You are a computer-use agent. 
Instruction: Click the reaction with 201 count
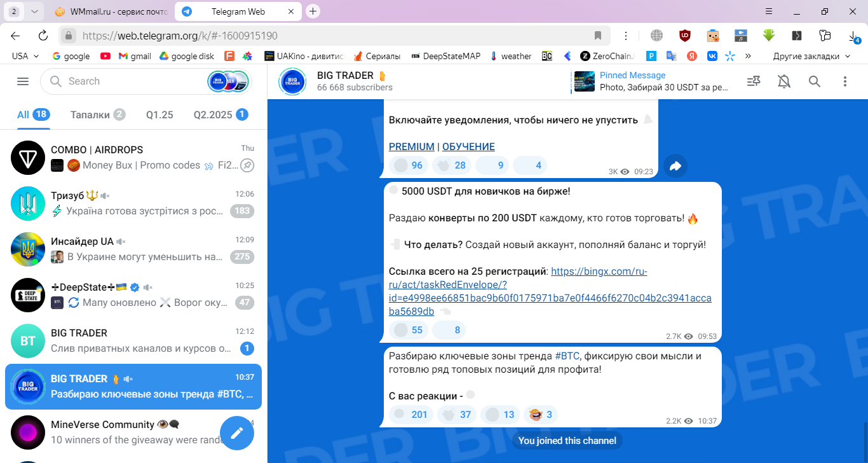point(411,415)
